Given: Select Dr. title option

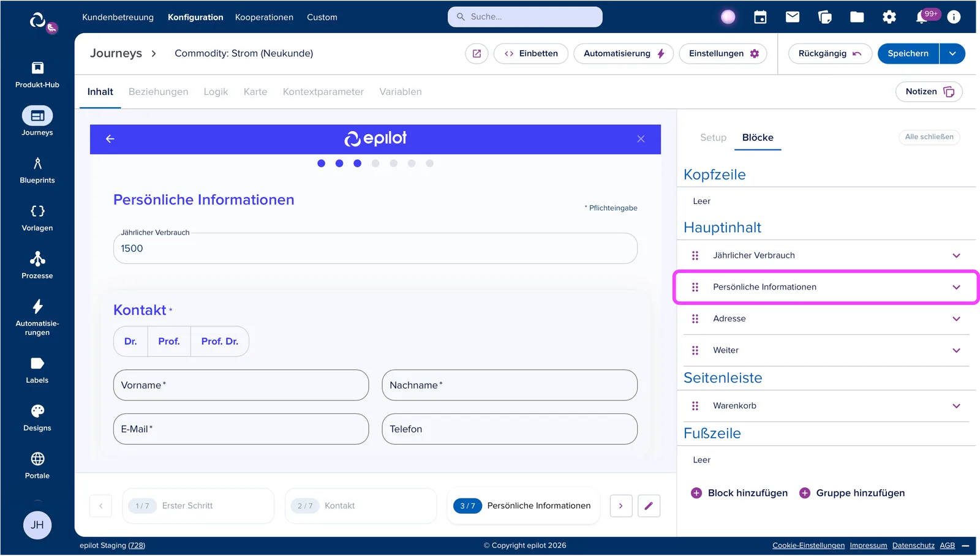Looking at the screenshot, I should 130,342.
